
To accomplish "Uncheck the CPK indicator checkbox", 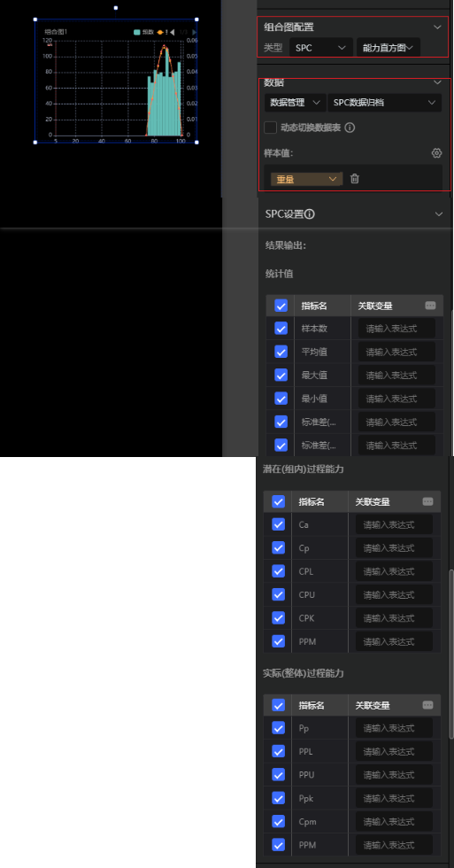I will pyautogui.click(x=279, y=618).
